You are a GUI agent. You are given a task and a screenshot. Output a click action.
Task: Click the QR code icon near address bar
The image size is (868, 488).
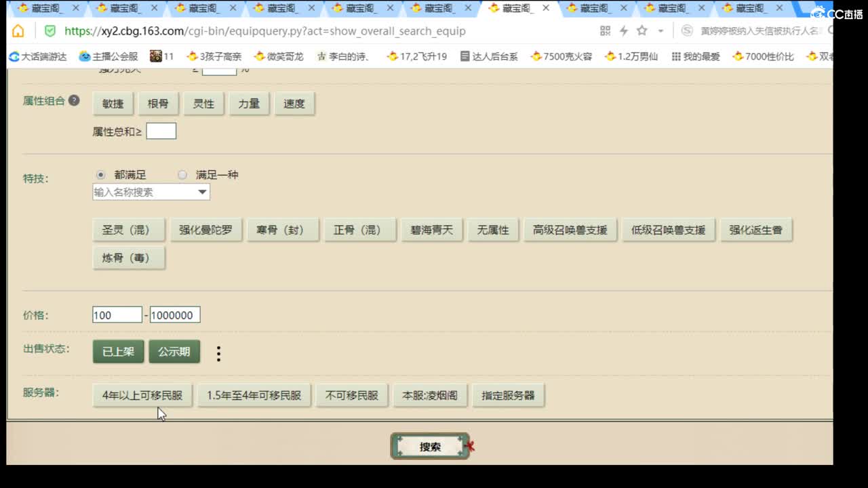point(604,31)
